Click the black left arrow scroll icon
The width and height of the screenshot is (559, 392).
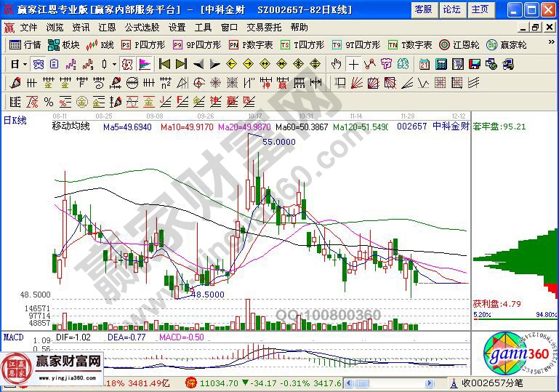click(x=198, y=64)
